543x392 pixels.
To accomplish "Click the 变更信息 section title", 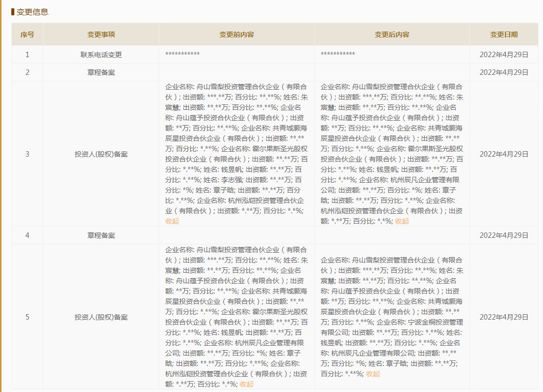I will click(x=33, y=12).
